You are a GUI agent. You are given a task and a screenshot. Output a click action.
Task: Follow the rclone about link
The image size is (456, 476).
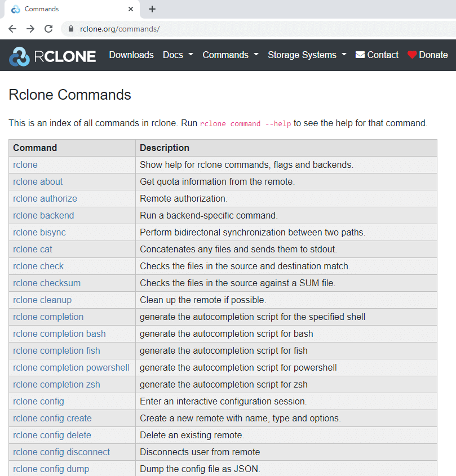[x=38, y=181]
